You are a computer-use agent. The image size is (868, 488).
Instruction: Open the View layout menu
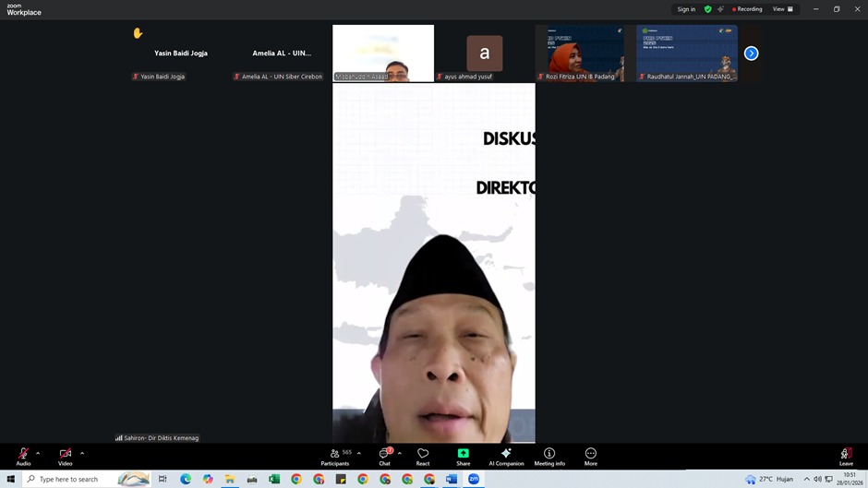coord(782,9)
